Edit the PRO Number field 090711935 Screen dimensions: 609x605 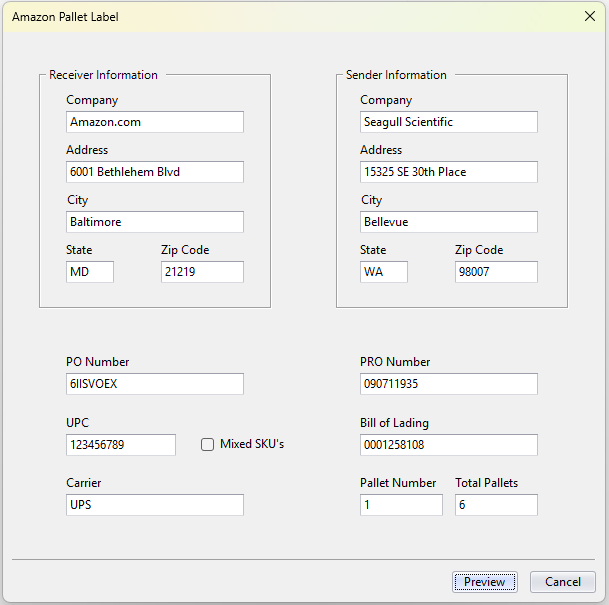coord(449,384)
